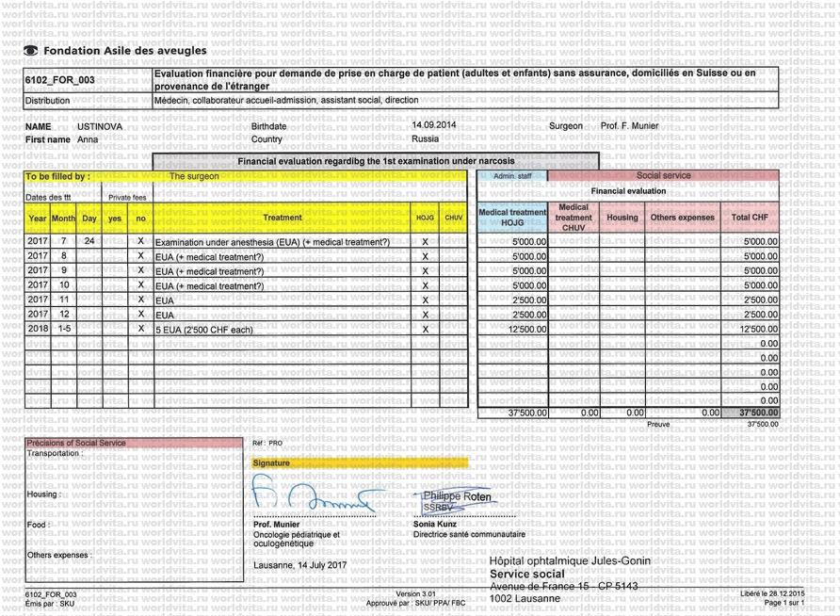Click the title starting 'Evaluation financière pour demande'
The width and height of the screenshot is (840, 616).
[455, 79]
